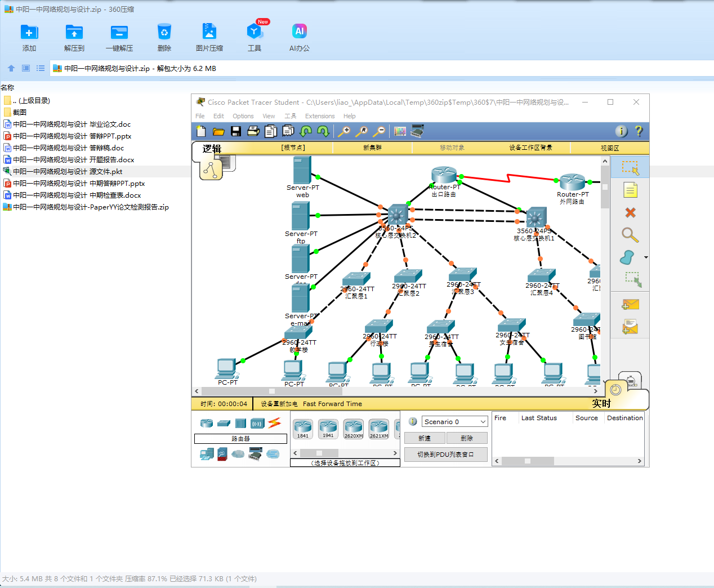
Task: Click the 一键解压 one-click extract icon
Action: point(119,38)
